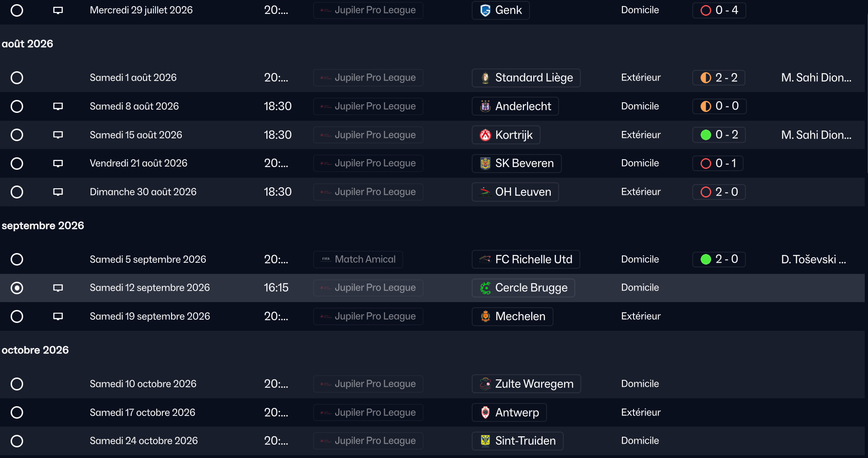
Task: Click the Cercle Brugge team name
Action: coord(531,288)
